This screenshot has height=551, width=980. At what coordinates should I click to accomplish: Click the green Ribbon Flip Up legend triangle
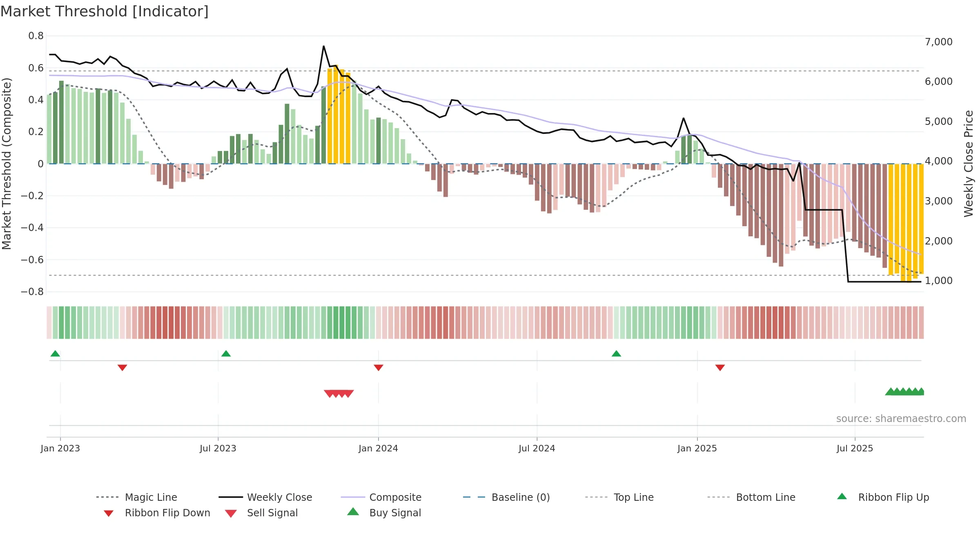pos(842,496)
